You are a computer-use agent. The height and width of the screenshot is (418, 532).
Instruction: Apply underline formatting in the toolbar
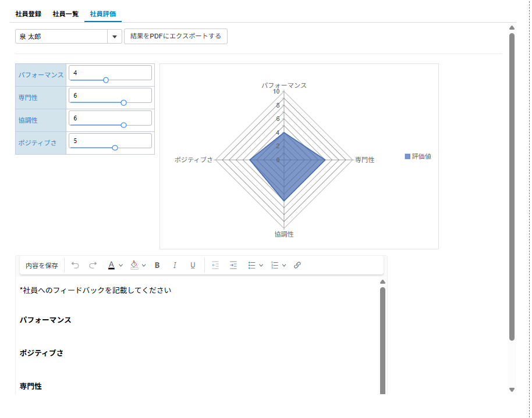pos(193,265)
